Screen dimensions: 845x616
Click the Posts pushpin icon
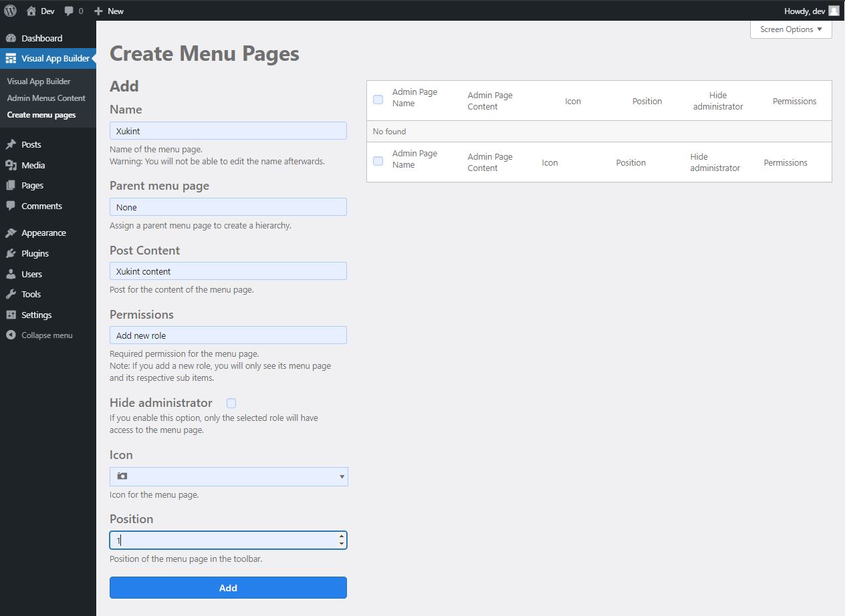click(x=11, y=144)
